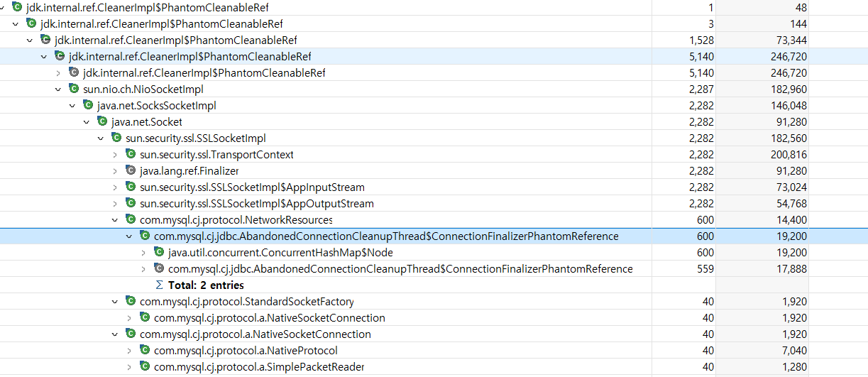Click icon of collapsed NativeSocketConnection row
The height and width of the screenshot is (377, 868).
pyautogui.click(x=145, y=317)
